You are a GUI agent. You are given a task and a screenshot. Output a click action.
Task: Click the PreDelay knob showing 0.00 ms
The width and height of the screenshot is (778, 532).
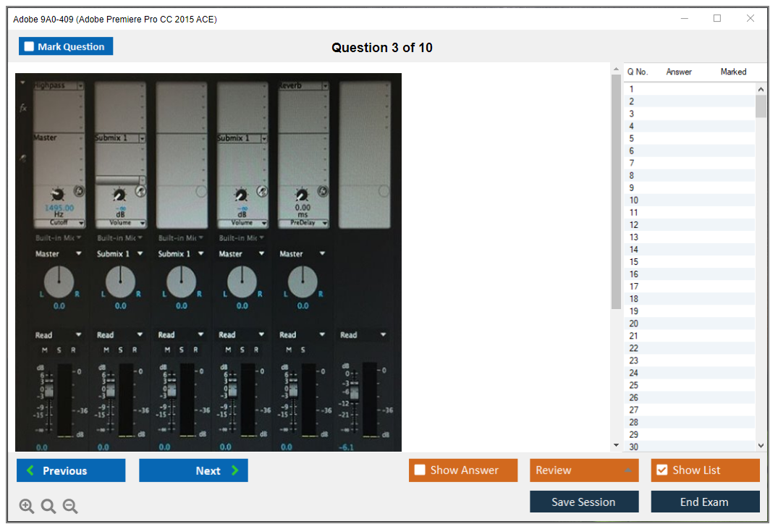point(303,194)
